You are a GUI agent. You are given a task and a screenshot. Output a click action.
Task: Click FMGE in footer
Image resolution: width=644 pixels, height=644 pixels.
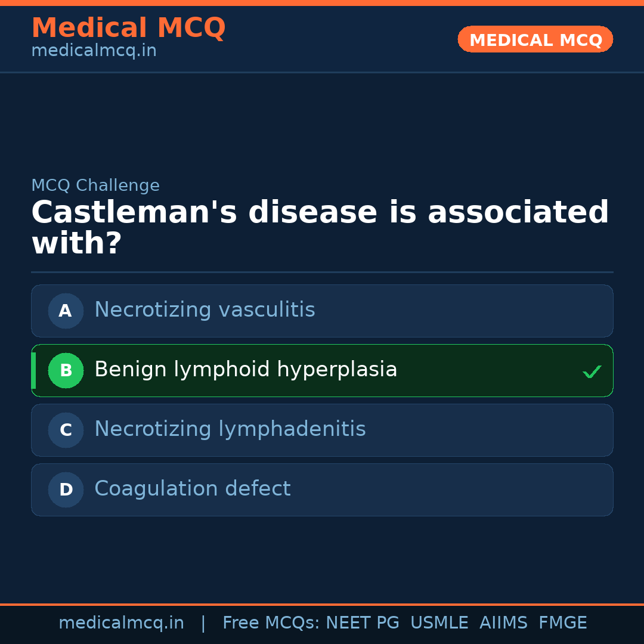coord(562,623)
